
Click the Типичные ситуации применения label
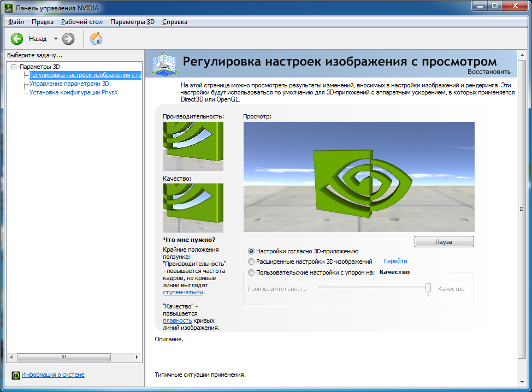pyautogui.click(x=200, y=375)
